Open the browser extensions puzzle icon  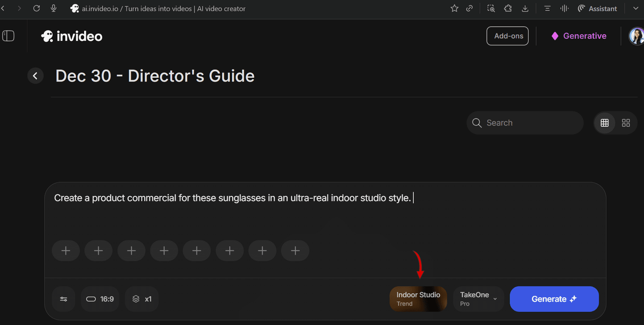[x=508, y=8]
